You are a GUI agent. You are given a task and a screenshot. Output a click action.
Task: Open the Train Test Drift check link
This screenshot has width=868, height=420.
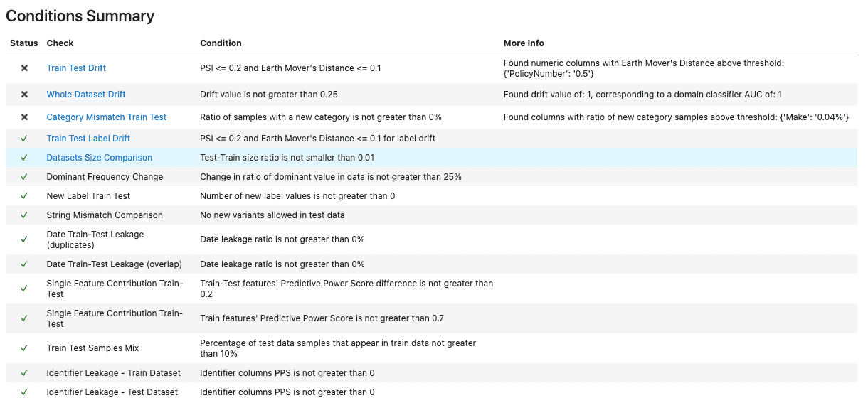click(x=76, y=68)
